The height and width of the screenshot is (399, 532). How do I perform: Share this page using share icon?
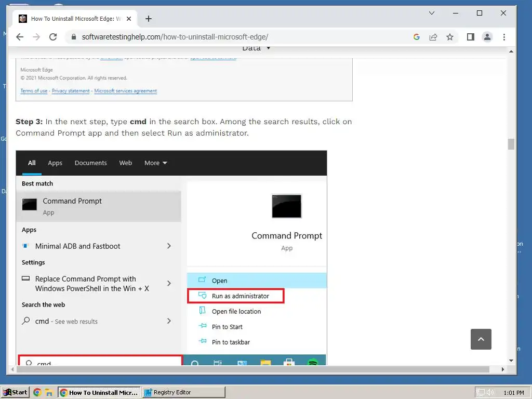pos(433,37)
